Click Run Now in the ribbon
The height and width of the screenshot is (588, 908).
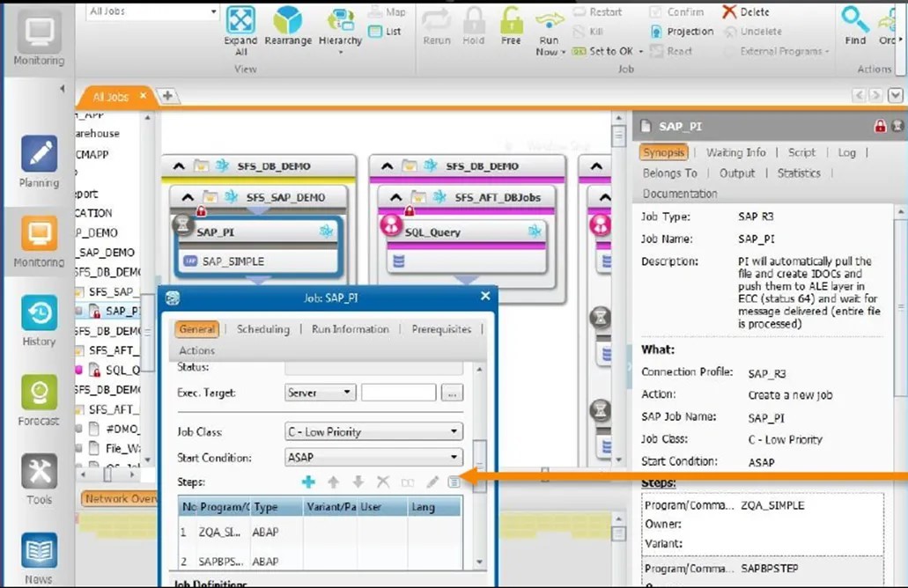coord(549,32)
